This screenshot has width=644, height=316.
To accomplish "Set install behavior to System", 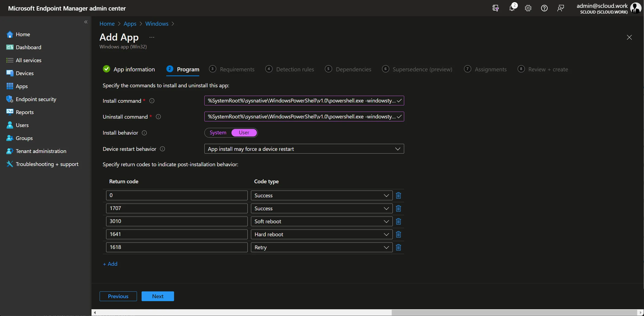I will 218,133.
